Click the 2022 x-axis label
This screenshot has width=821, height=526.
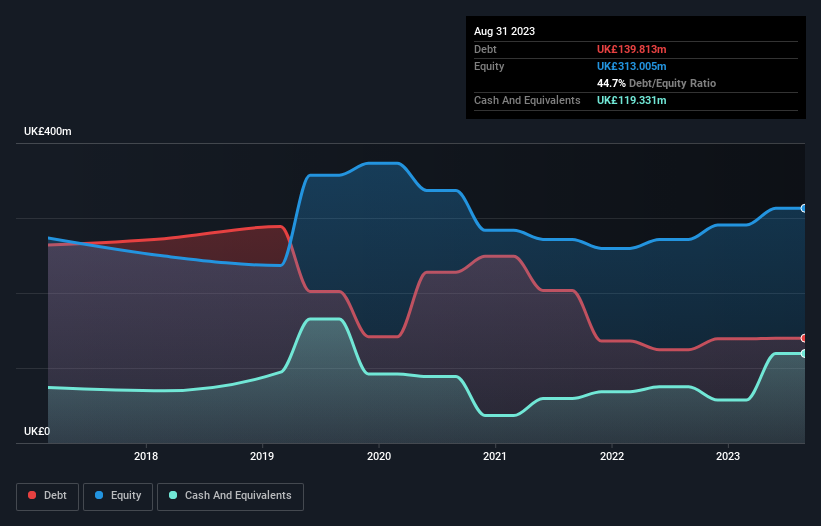click(x=612, y=456)
